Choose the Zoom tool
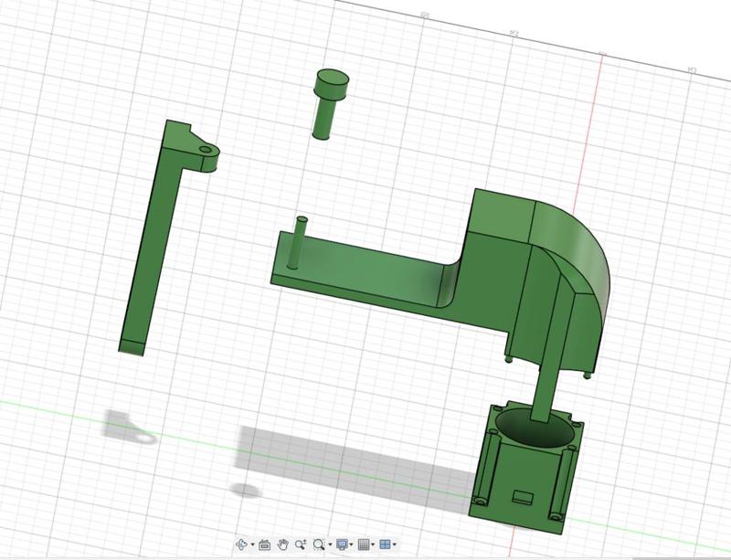The height and width of the screenshot is (560, 731). coord(301,544)
